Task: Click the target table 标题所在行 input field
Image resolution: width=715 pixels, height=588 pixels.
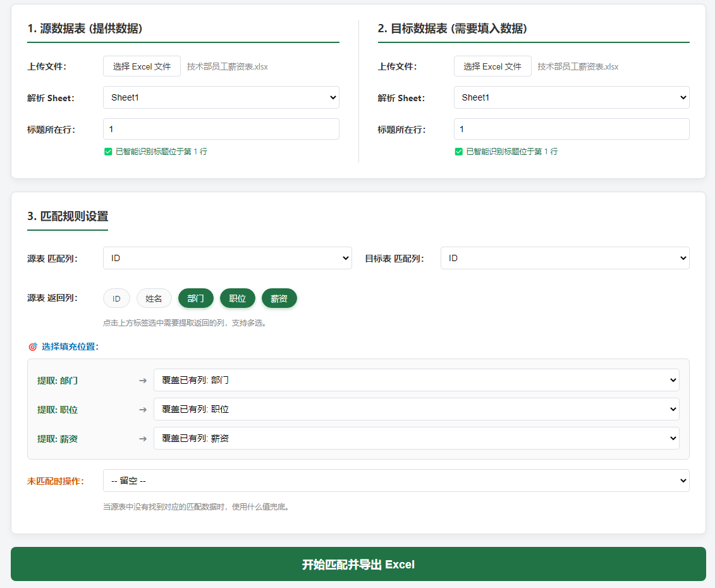Action: tap(571, 129)
